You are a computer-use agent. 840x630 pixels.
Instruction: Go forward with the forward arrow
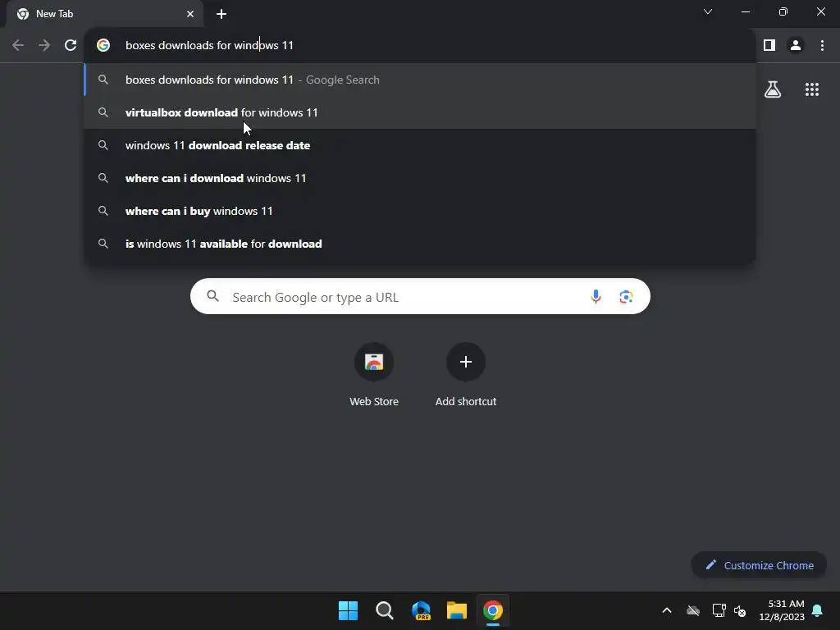(44, 46)
